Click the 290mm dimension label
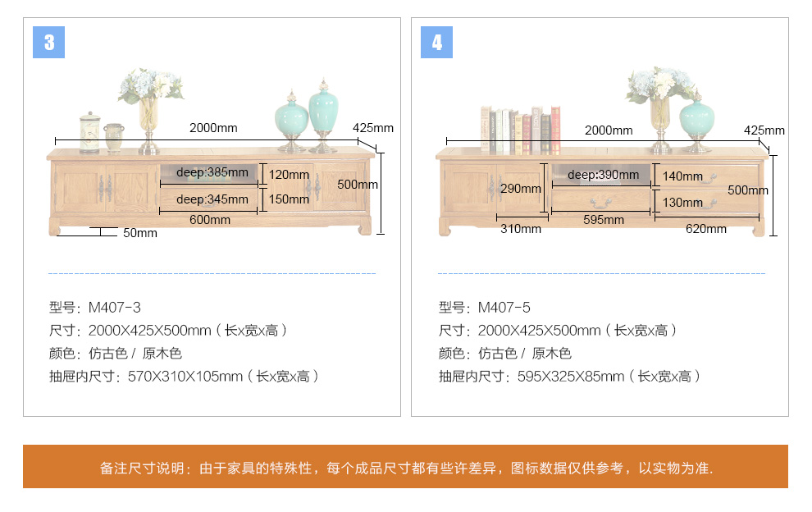The image size is (812, 512). click(x=521, y=189)
